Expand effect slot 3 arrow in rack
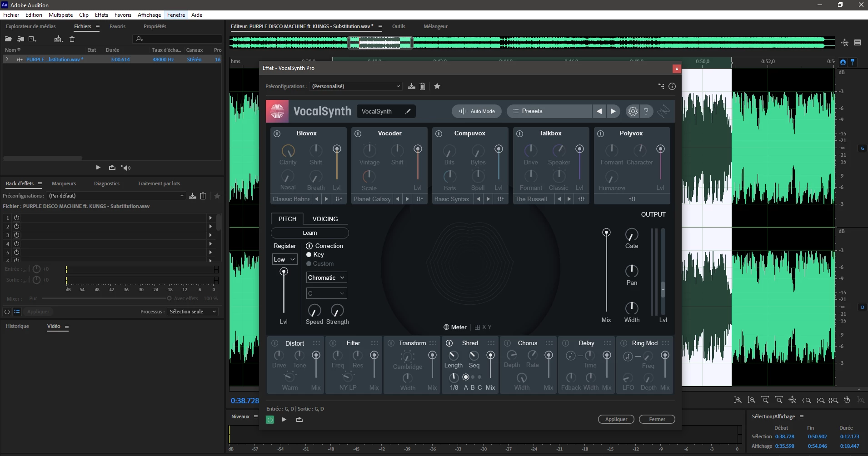Viewport: 868px width, 456px height. tap(210, 235)
